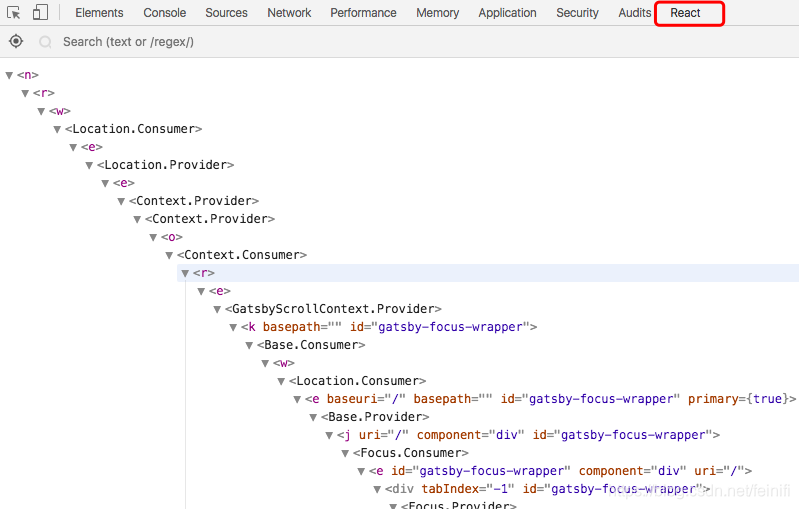The height and width of the screenshot is (509, 799).
Task: Select the <j uri> component row
Action: (528, 435)
